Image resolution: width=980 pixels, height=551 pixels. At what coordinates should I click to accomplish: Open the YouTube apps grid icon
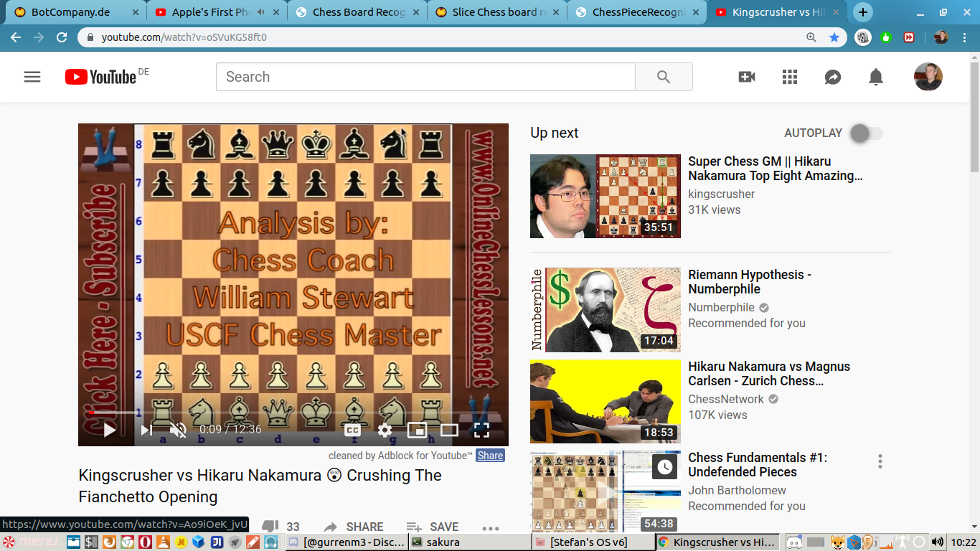click(x=790, y=77)
